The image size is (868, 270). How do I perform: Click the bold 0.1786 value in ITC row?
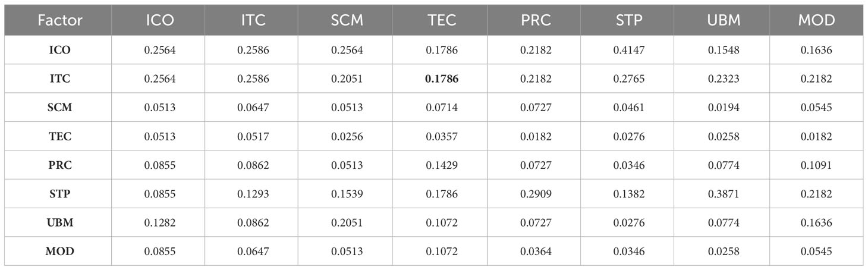tap(442, 79)
